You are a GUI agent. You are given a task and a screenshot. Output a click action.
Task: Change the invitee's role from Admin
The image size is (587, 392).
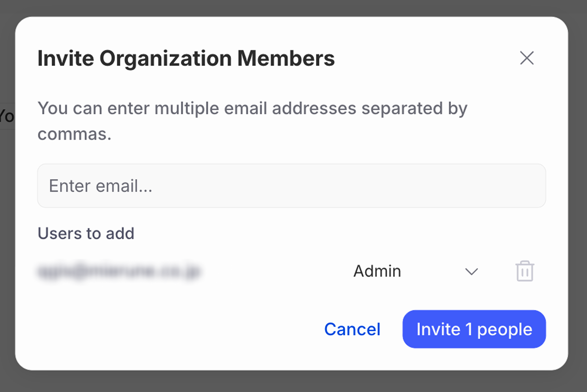tap(472, 272)
